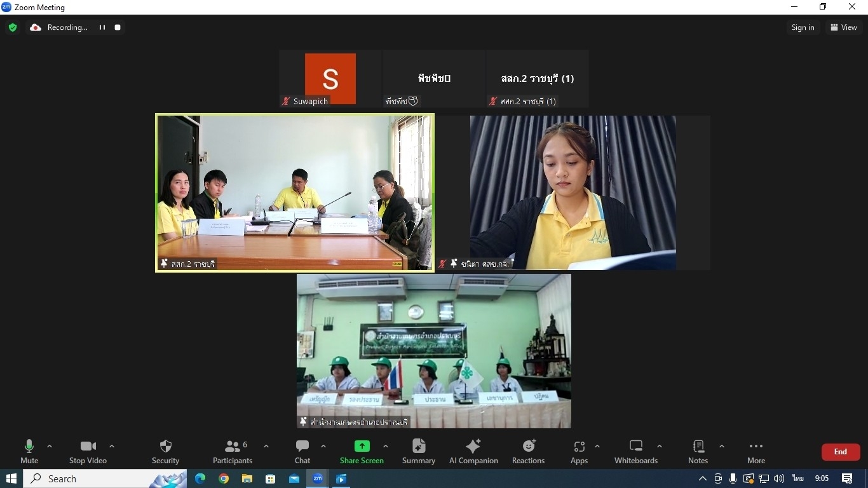Open the Security shield options

coord(165,451)
